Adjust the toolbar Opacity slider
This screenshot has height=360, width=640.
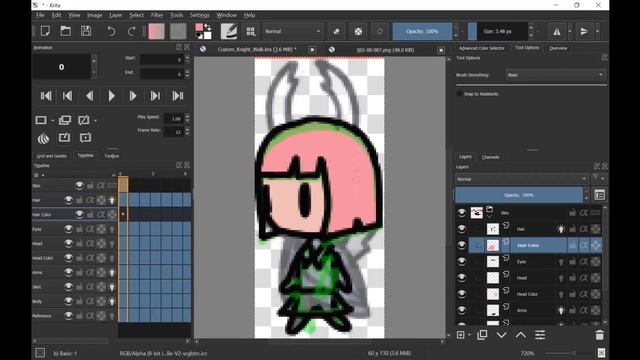tap(422, 31)
